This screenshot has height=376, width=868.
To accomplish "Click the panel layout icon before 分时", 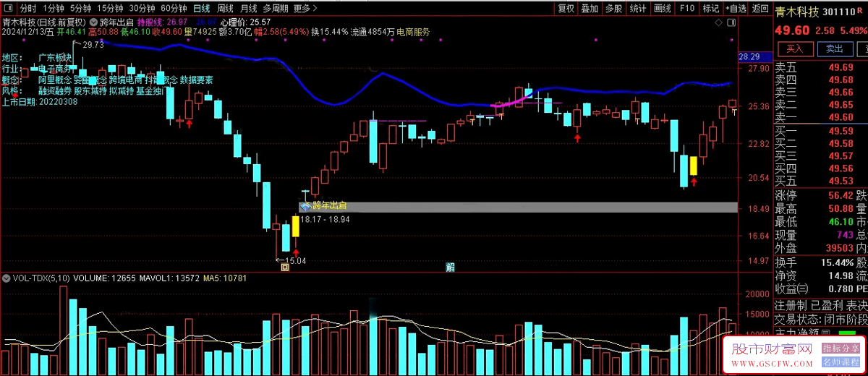I will (8, 9).
